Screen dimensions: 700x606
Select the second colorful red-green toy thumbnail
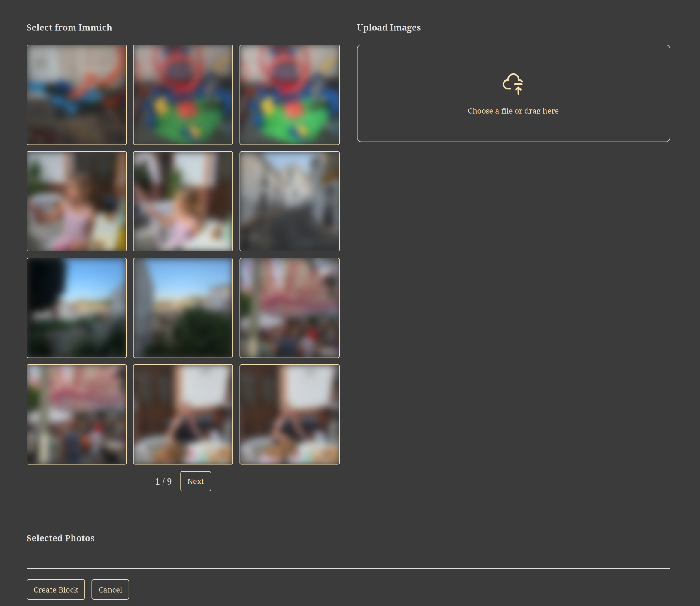coord(290,95)
